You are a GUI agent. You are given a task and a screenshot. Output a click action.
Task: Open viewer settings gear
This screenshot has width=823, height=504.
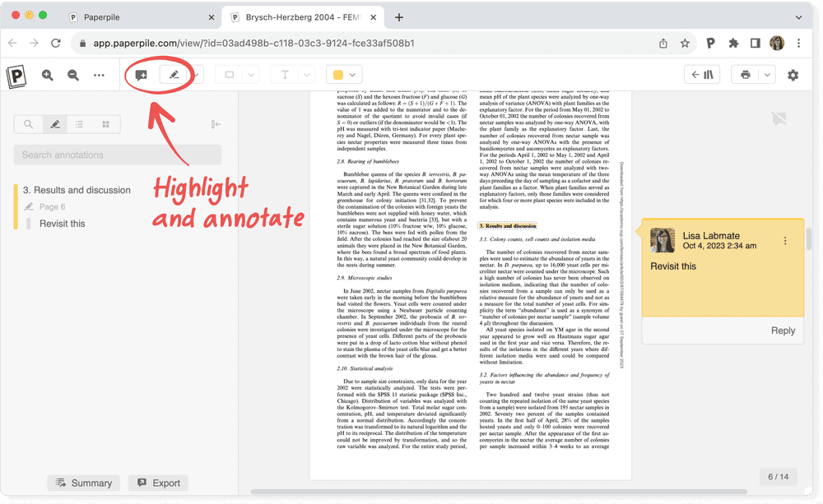pyautogui.click(x=793, y=75)
